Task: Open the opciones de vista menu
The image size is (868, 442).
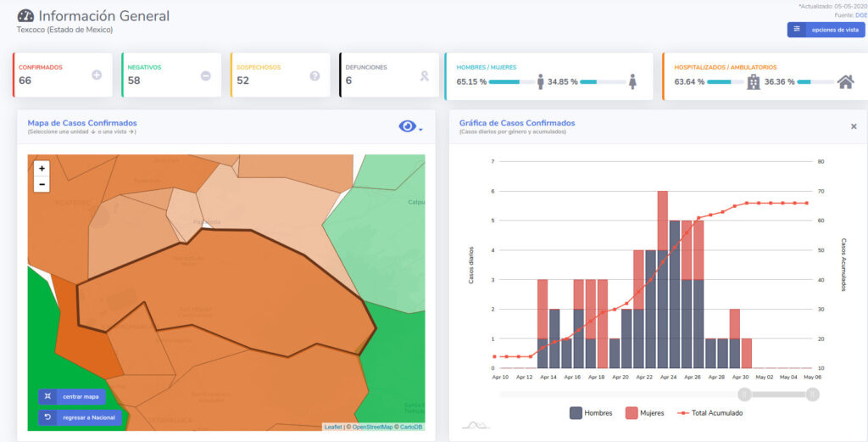Action: [x=826, y=30]
